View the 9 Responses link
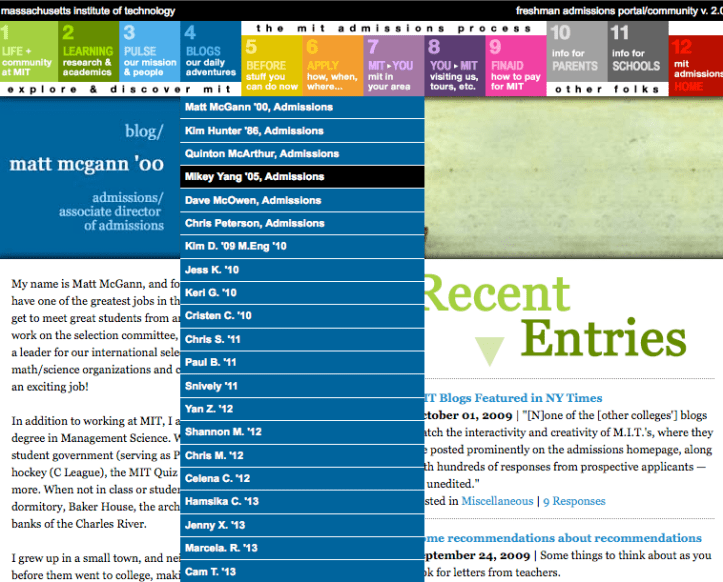The width and height of the screenshot is (723, 582). (x=574, y=501)
